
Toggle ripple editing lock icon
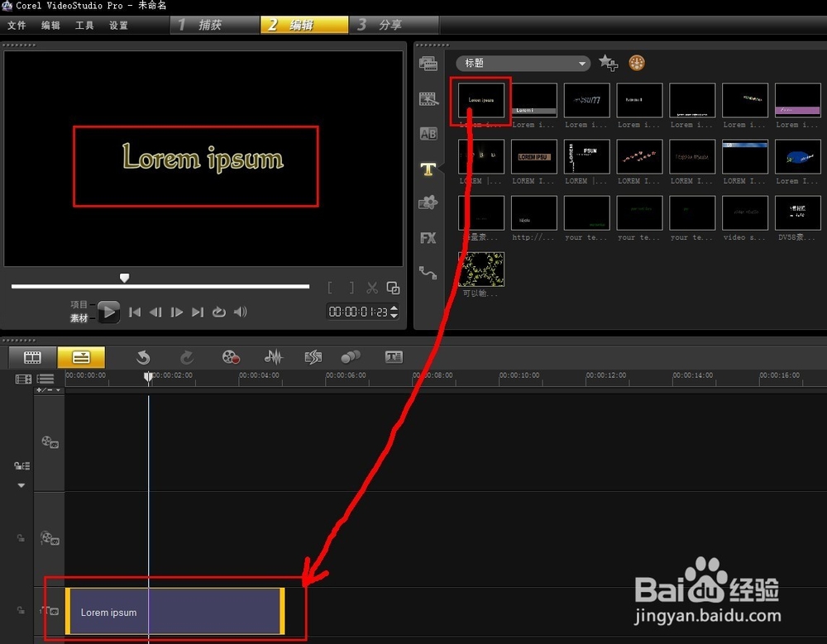(22, 465)
